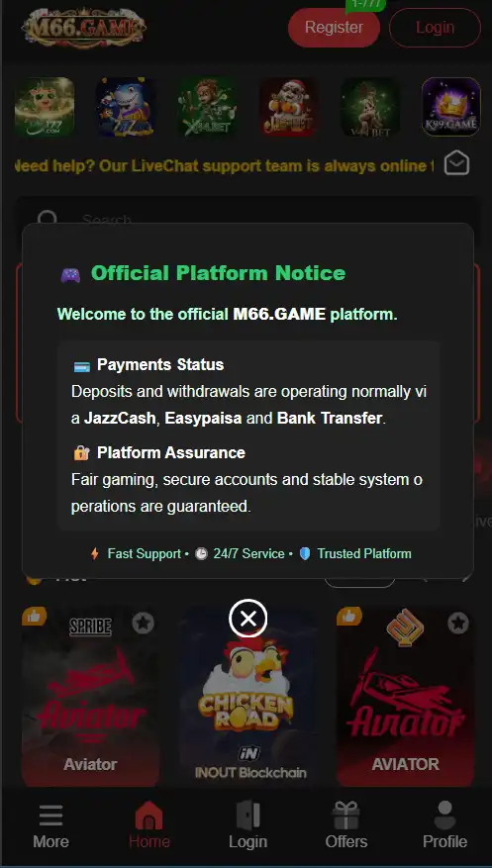Open Login door icon in bottom bar
This screenshot has width=492, height=868.
[x=247, y=826]
